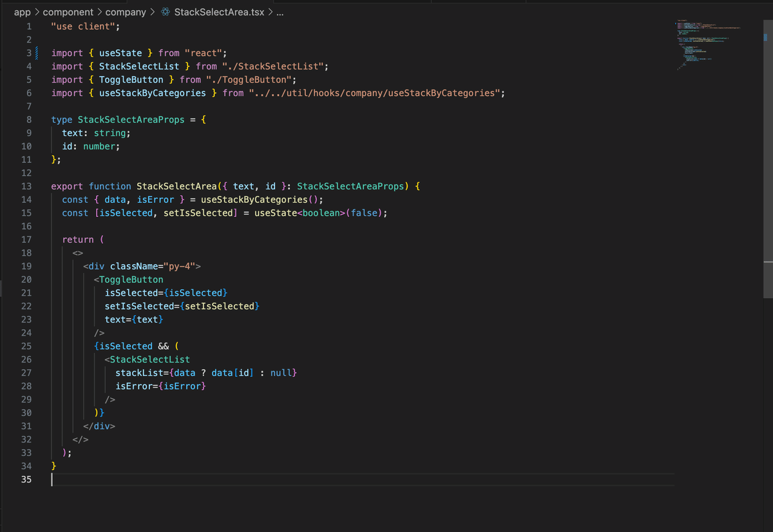Click the "useState" import on line 3
This screenshot has height=532, width=773.
coord(120,53)
